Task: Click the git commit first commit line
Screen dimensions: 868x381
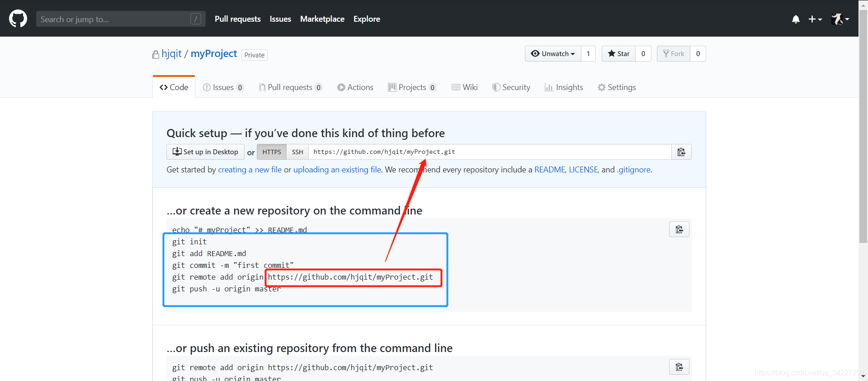Action: (x=233, y=265)
